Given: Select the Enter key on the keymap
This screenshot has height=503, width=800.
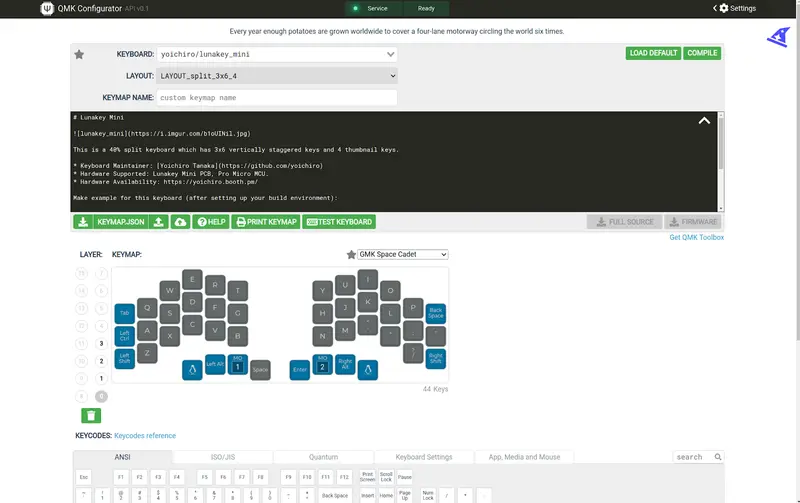Looking at the screenshot, I should [x=300, y=370].
